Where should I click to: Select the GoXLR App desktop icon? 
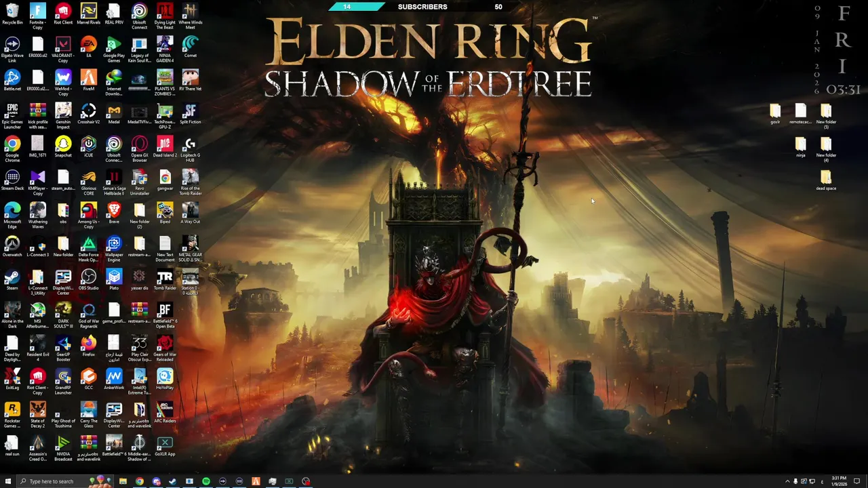pos(165,446)
